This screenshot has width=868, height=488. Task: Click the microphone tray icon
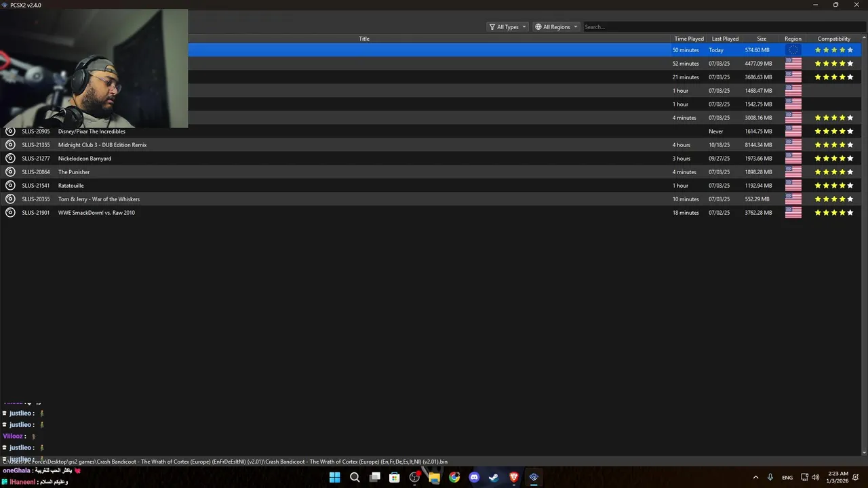[770, 477]
